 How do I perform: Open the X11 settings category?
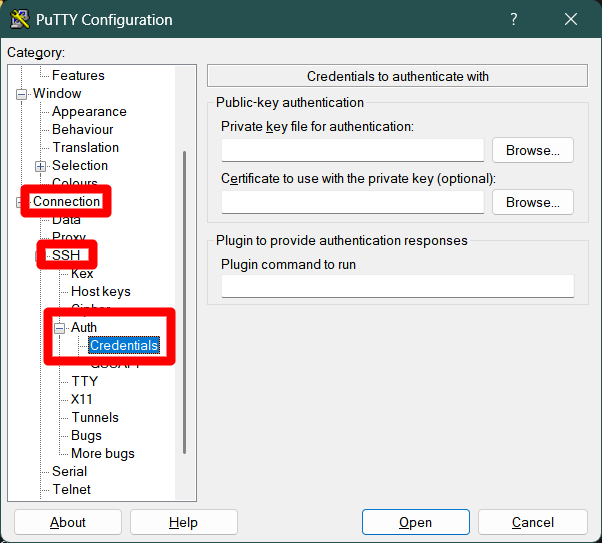(x=81, y=399)
